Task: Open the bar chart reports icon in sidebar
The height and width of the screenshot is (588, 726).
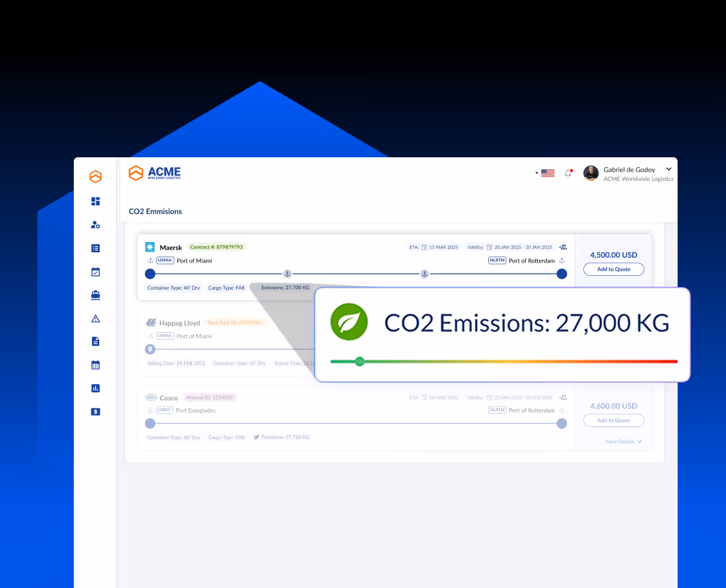Action: click(x=95, y=388)
